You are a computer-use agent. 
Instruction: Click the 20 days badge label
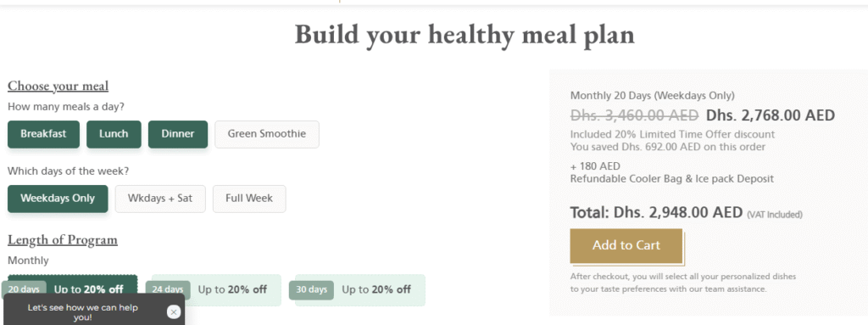point(24,290)
